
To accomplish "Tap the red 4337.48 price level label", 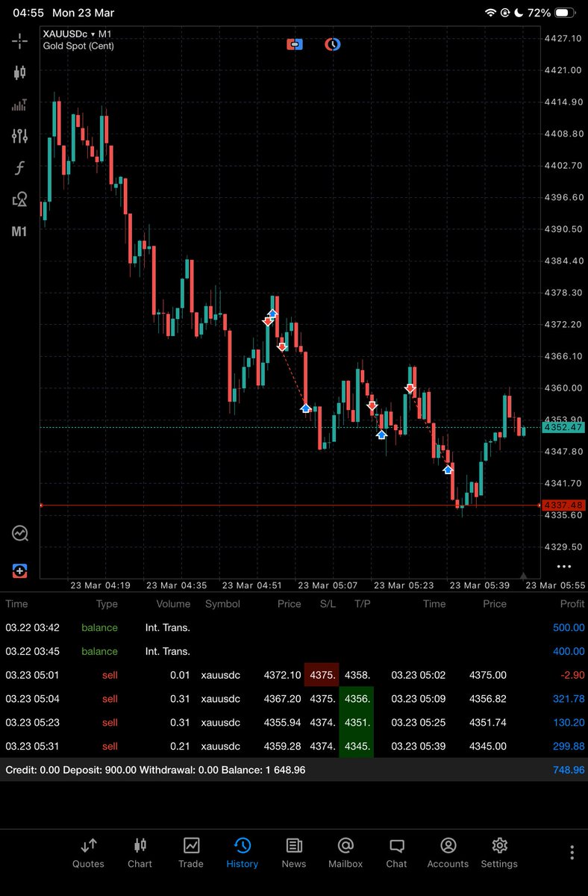I will point(563,505).
